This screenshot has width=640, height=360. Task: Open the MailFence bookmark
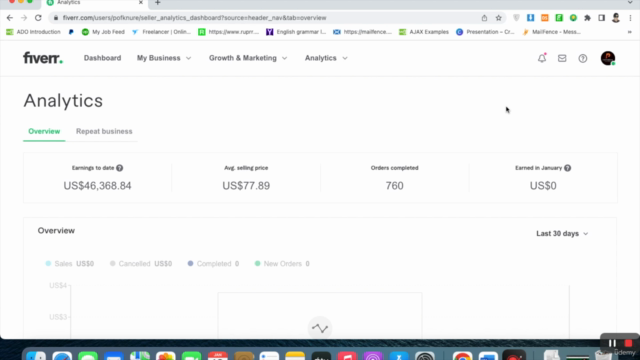[x=551, y=32]
